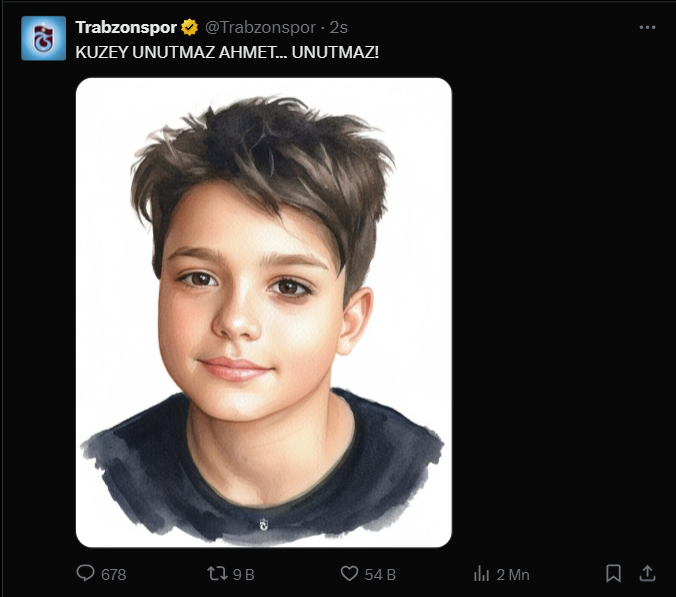Click the 2s timestamp of the tweet
676x597 pixels.
[339, 27]
